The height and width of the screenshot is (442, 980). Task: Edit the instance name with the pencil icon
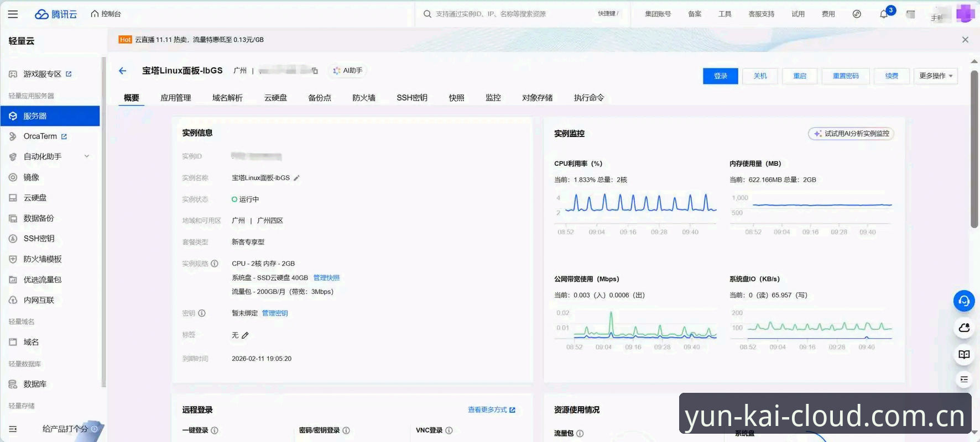(296, 178)
